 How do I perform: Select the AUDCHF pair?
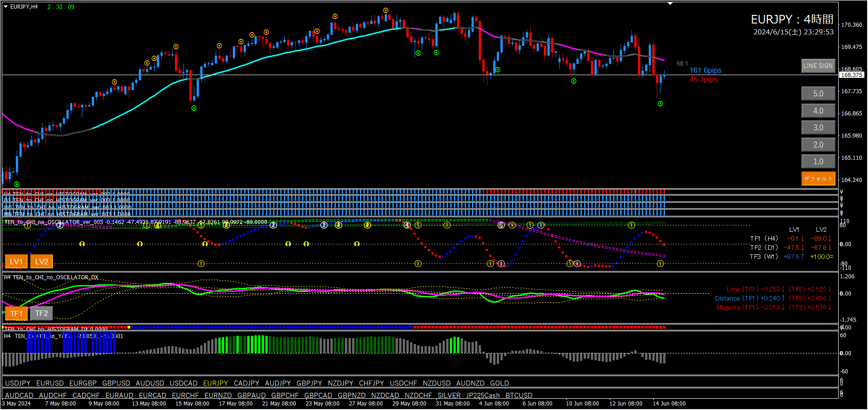point(53,396)
